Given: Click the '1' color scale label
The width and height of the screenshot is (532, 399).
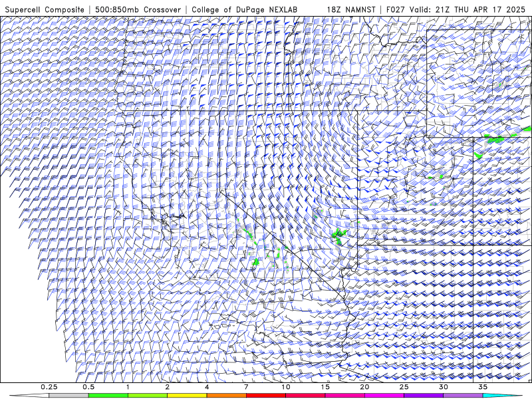Looking at the screenshot, I should (x=128, y=387).
